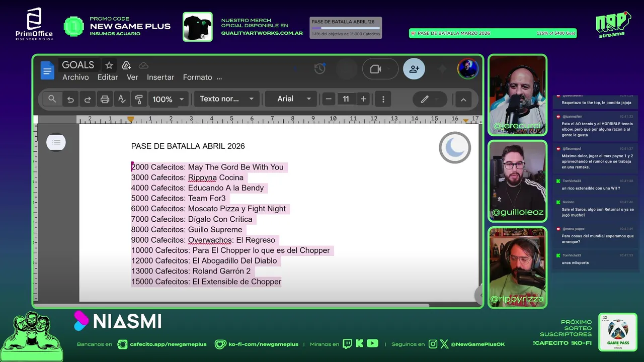The image size is (644, 362).
Task: Expand the hidden menus ellipsis
Action: [x=219, y=77]
